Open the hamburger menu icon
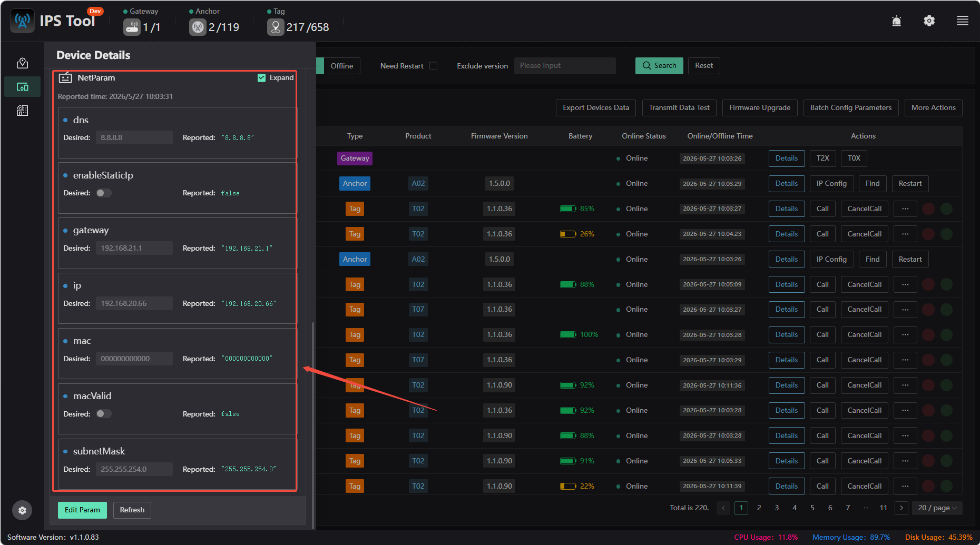Screen dimensions: 980x545 point(963,21)
